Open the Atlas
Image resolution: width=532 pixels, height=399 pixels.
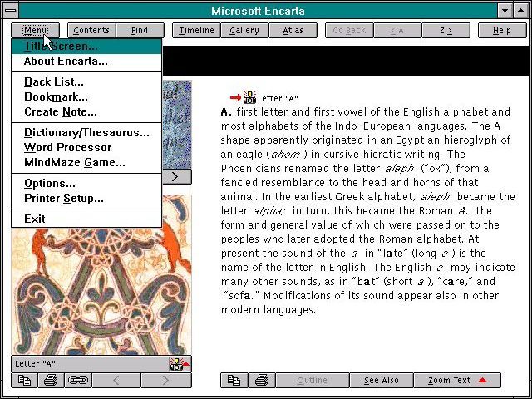293,30
